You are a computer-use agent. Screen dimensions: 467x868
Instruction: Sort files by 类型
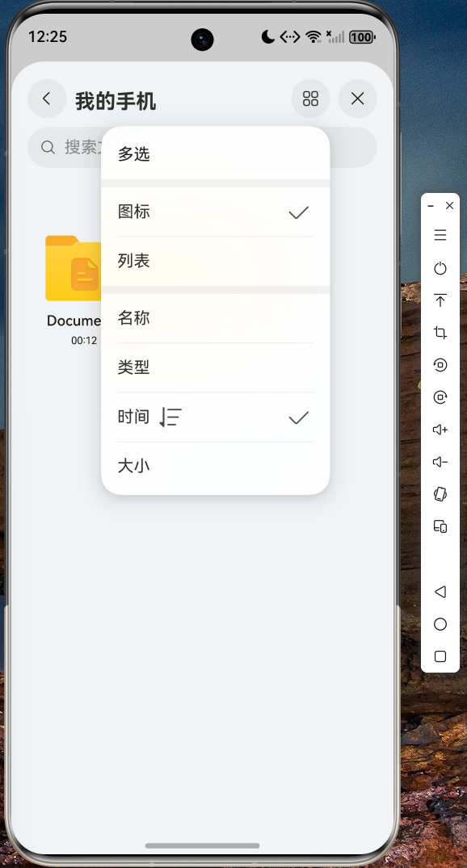click(x=216, y=367)
